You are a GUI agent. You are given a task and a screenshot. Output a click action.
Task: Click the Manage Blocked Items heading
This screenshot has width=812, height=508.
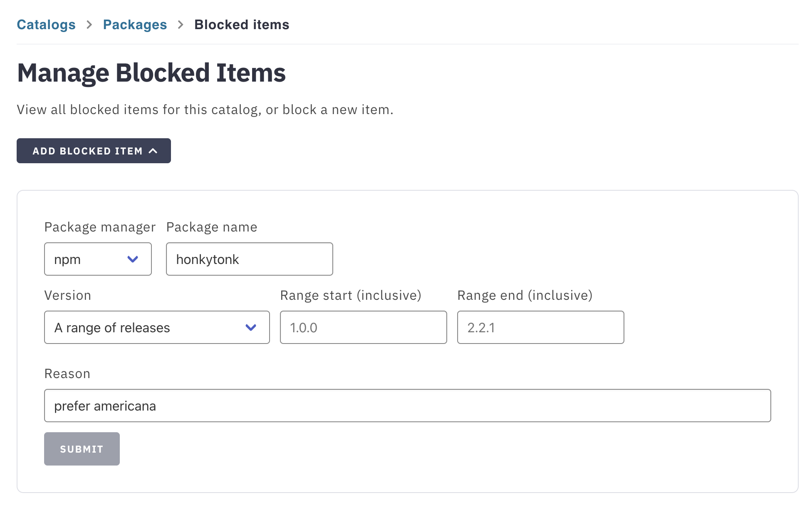[151, 73]
